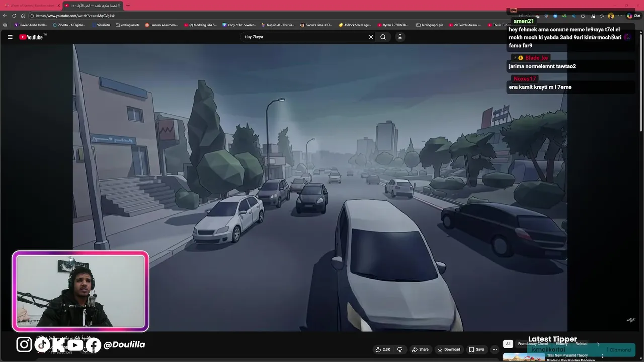
Task: Open Baldur's Gate 3 bookmark
Action: 316,25
